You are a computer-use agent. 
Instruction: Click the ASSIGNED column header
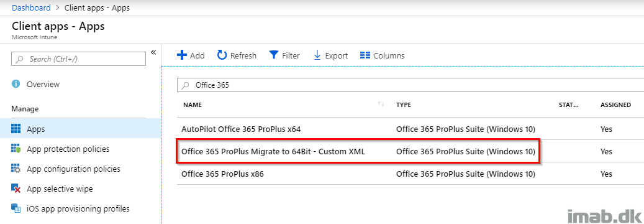(x=615, y=105)
